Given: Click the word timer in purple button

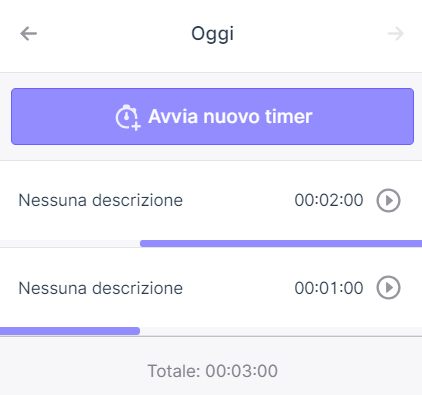Looking at the screenshot, I should click(288, 116).
